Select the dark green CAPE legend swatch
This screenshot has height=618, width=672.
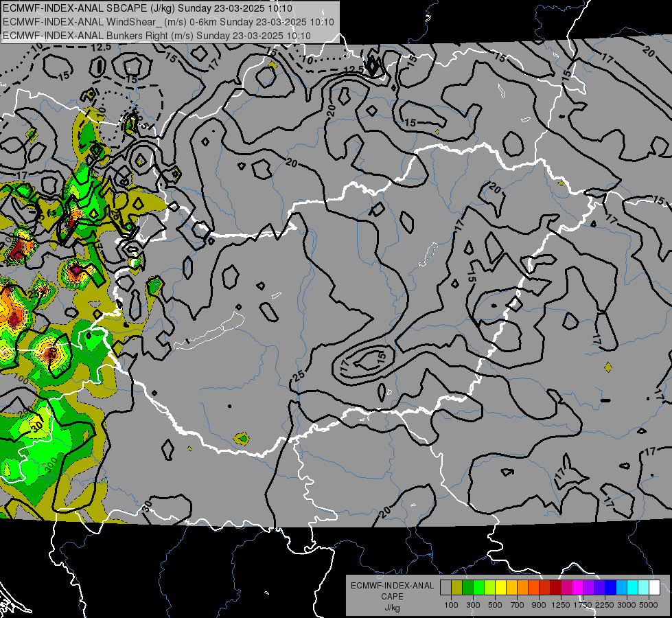pyautogui.click(x=467, y=588)
